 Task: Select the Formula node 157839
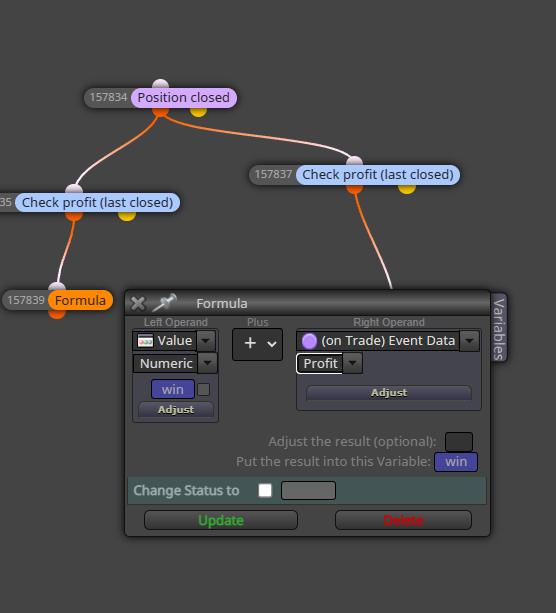coord(80,300)
